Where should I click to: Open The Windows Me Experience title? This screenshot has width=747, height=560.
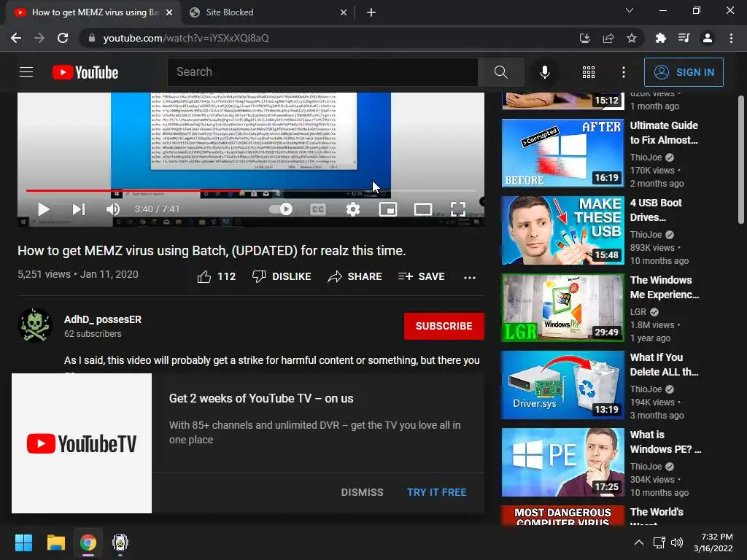[x=664, y=287]
